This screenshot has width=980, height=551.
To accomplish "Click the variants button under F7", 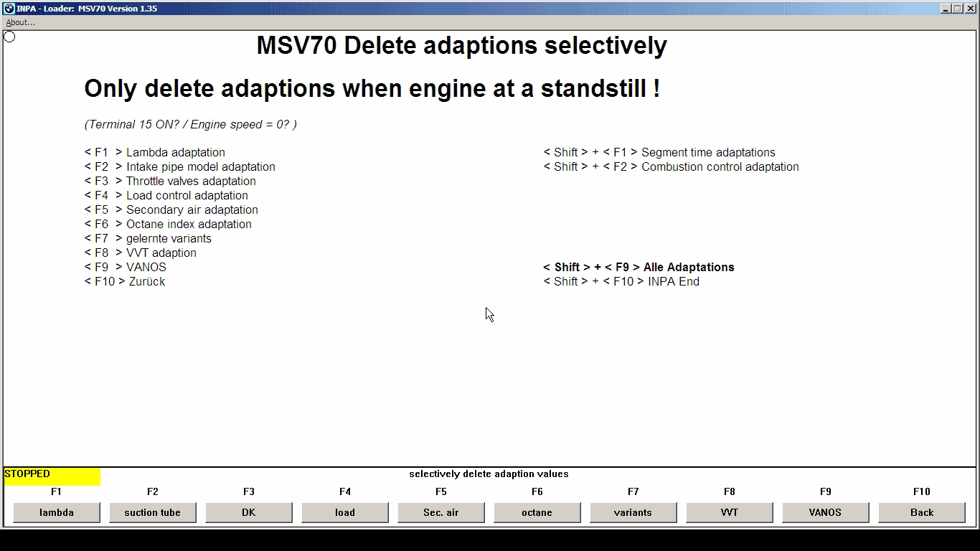I will (633, 512).
